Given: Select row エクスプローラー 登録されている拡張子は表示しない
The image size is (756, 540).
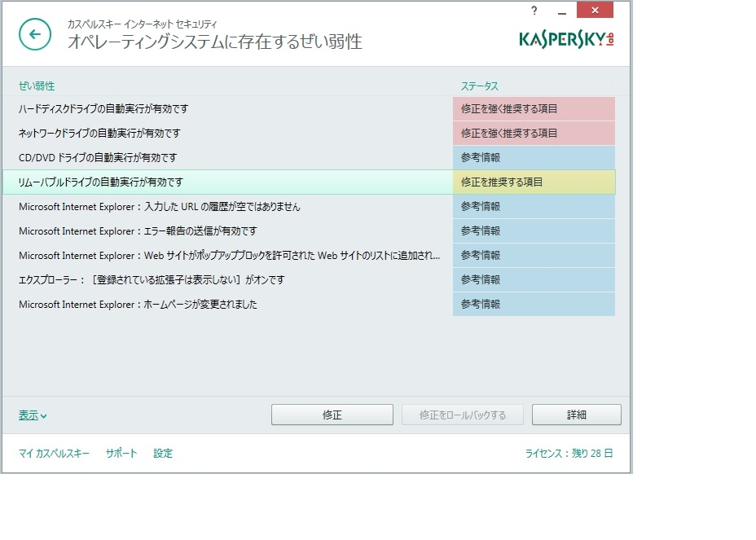Looking at the screenshot, I should point(309,280).
